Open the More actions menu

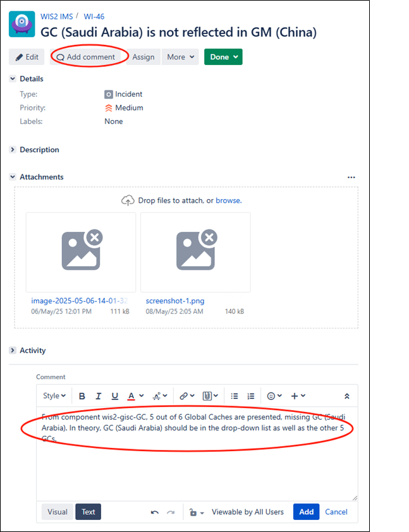tap(180, 57)
